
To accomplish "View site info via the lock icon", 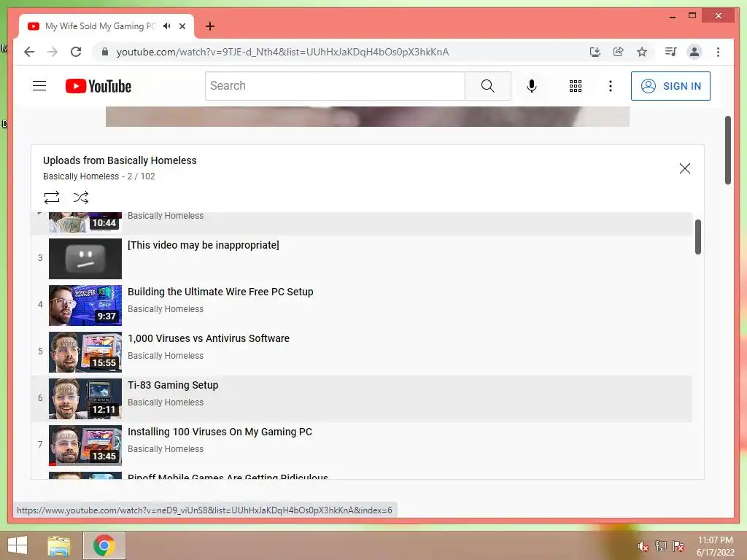I will (x=105, y=52).
